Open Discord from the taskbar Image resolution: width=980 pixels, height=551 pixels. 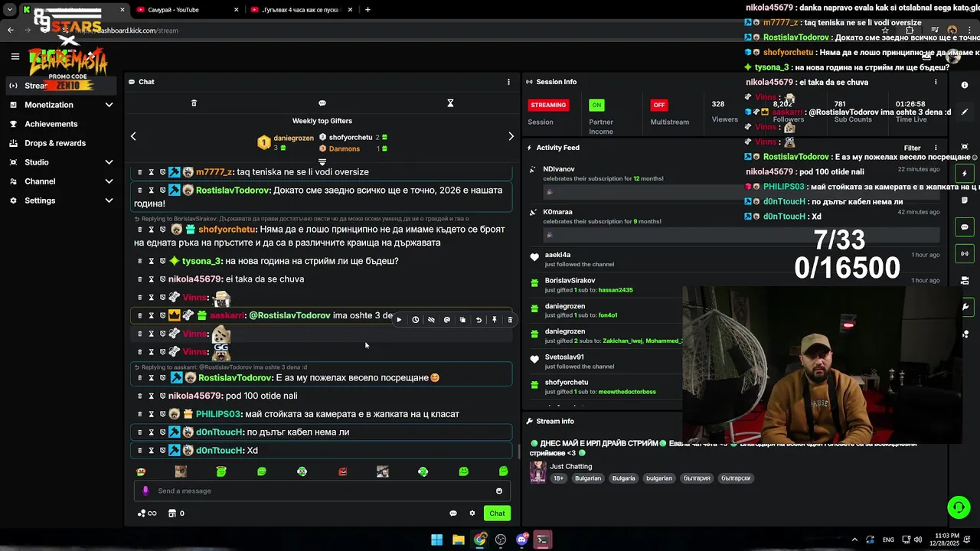(521, 540)
